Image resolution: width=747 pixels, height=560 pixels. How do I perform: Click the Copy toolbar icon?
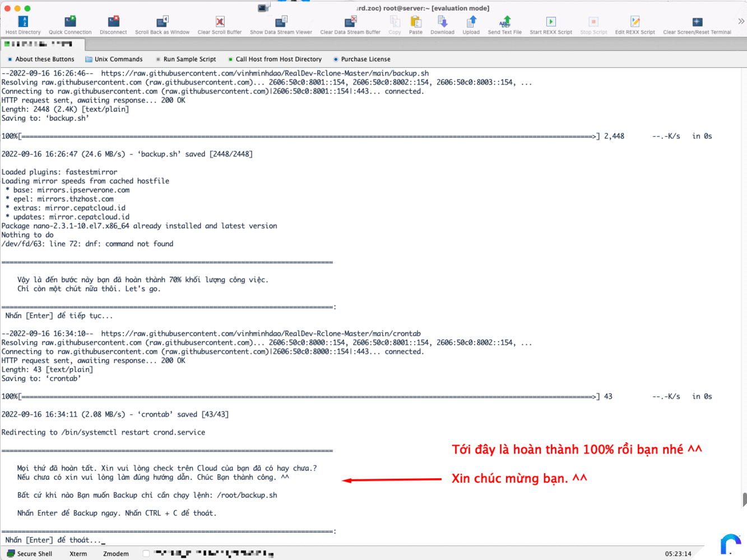point(395,25)
